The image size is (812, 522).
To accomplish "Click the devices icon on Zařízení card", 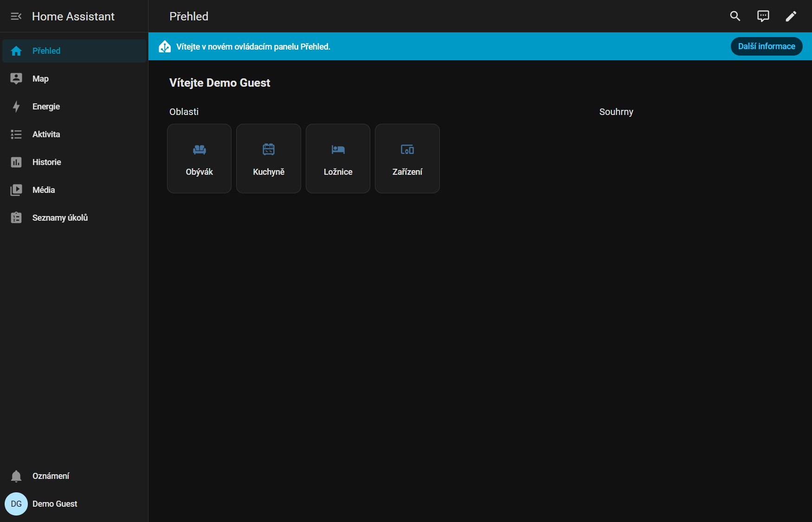I will click(x=407, y=149).
